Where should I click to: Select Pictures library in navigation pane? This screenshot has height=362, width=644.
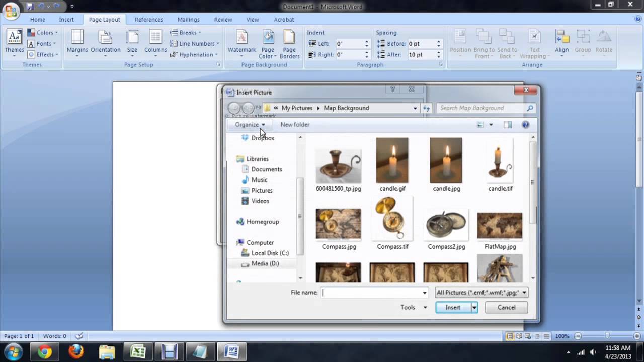point(262,191)
